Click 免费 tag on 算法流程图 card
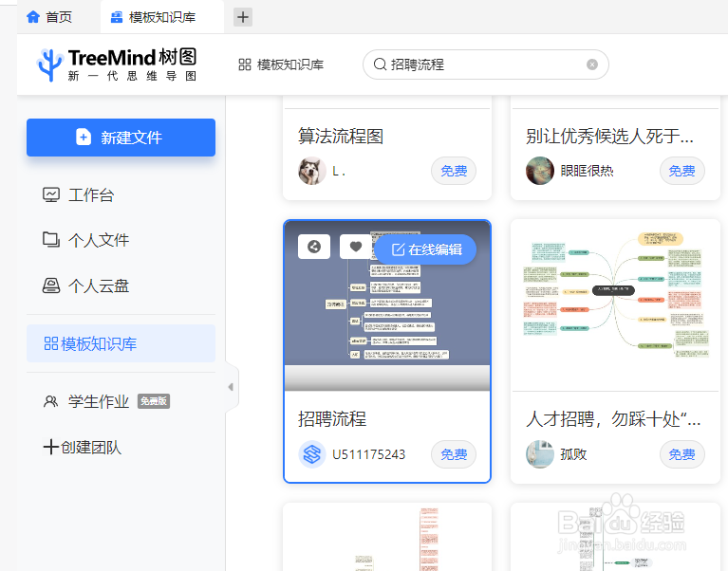This screenshot has width=728, height=571. click(454, 171)
